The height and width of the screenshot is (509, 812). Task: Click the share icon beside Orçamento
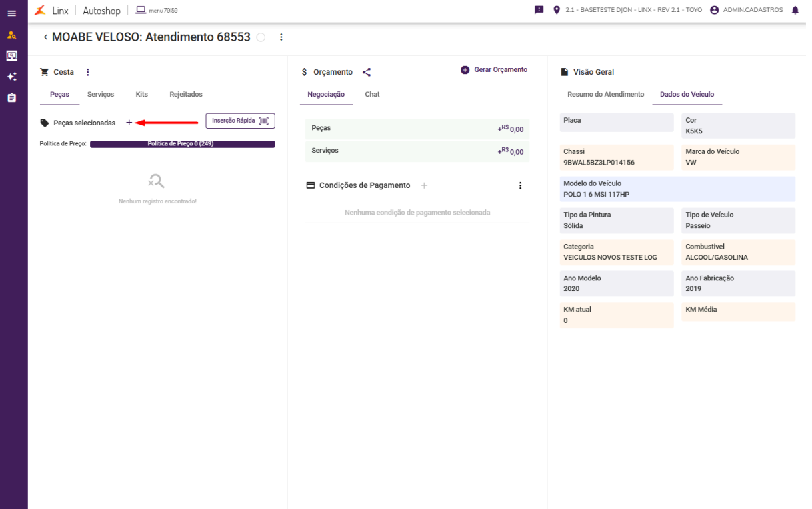point(367,72)
